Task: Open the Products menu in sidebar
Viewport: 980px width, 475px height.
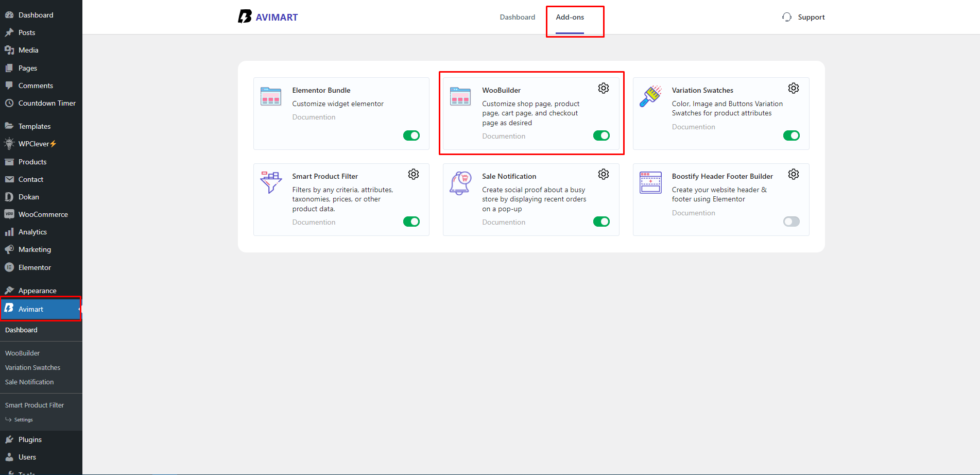Action: (41, 162)
